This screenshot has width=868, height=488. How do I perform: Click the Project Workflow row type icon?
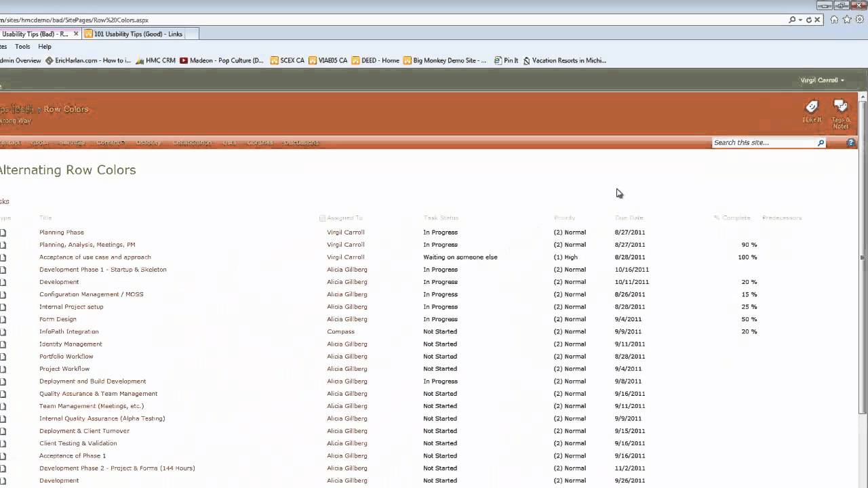pyautogui.click(x=3, y=369)
